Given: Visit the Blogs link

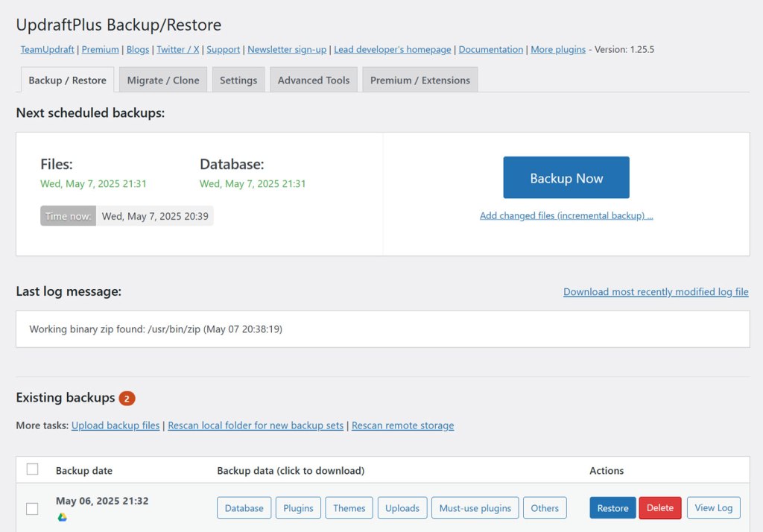Looking at the screenshot, I should click(x=138, y=50).
